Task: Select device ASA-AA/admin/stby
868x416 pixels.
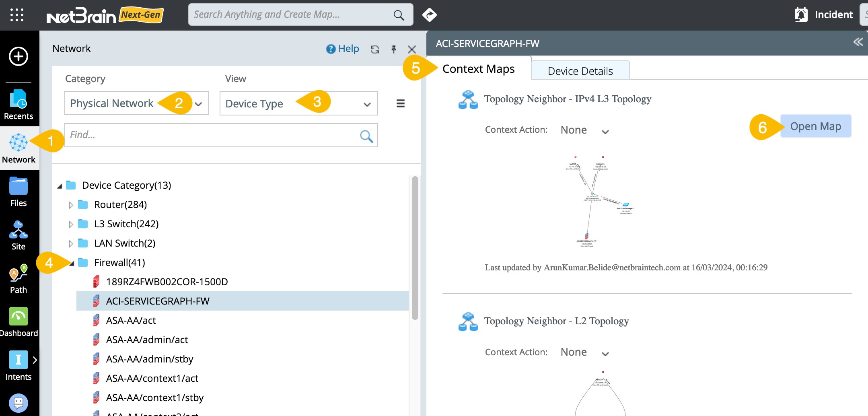Action: pos(150,359)
